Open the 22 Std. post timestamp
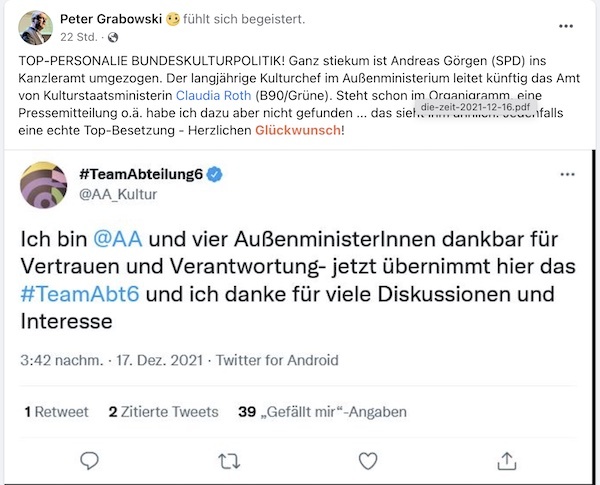The image size is (600, 485). (76, 37)
